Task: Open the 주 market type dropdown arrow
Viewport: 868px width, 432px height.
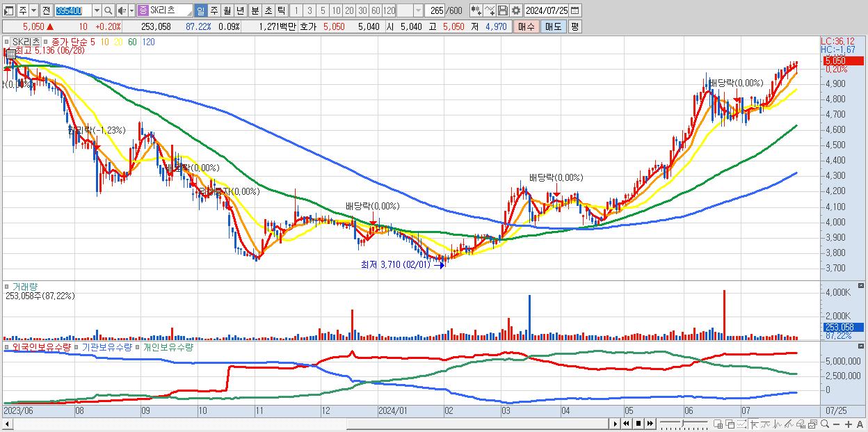Action: [x=33, y=11]
